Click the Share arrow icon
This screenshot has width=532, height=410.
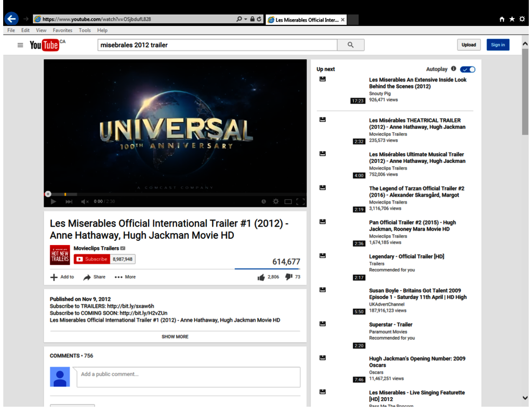(x=87, y=277)
